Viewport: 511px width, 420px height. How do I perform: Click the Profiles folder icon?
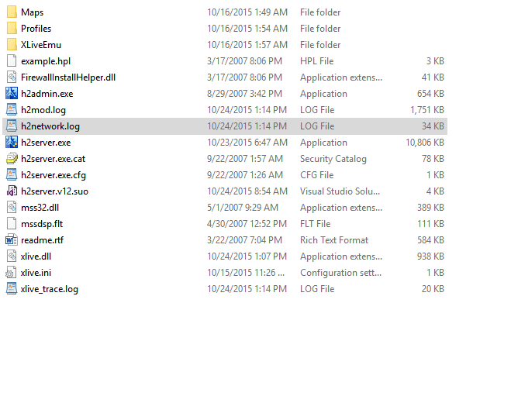click(12, 29)
